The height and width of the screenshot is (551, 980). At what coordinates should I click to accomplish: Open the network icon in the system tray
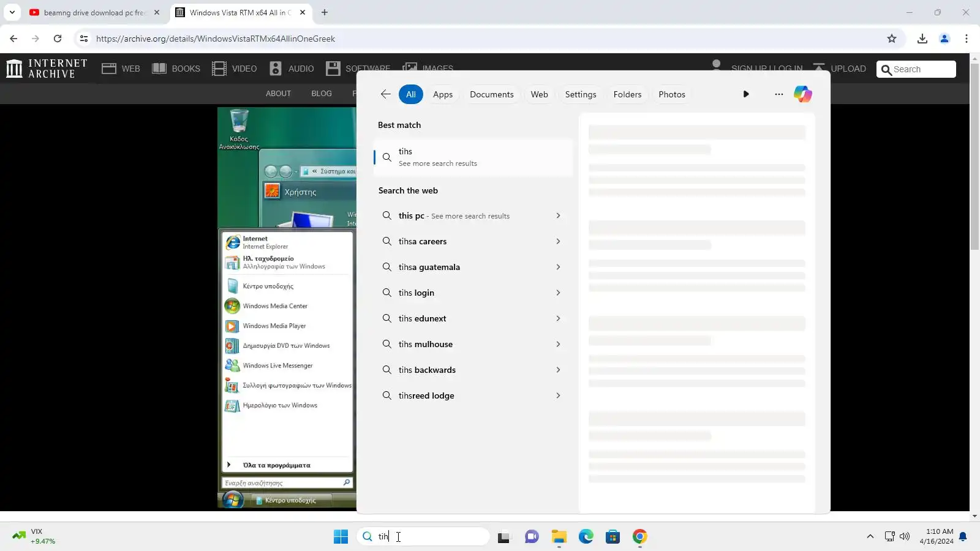click(x=889, y=537)
